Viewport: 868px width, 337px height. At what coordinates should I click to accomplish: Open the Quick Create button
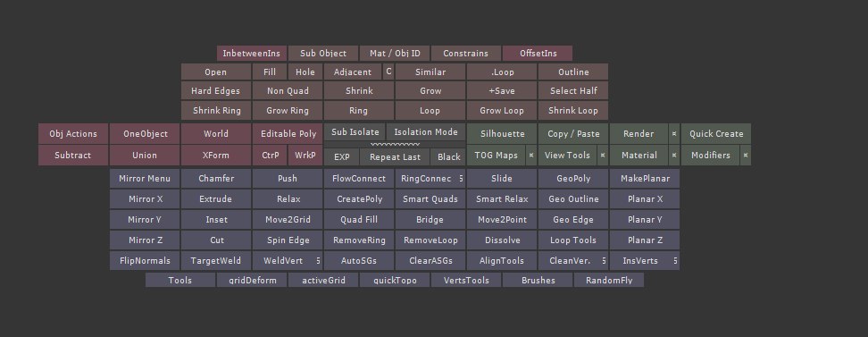pyautogui.click(x=716, y=133)
